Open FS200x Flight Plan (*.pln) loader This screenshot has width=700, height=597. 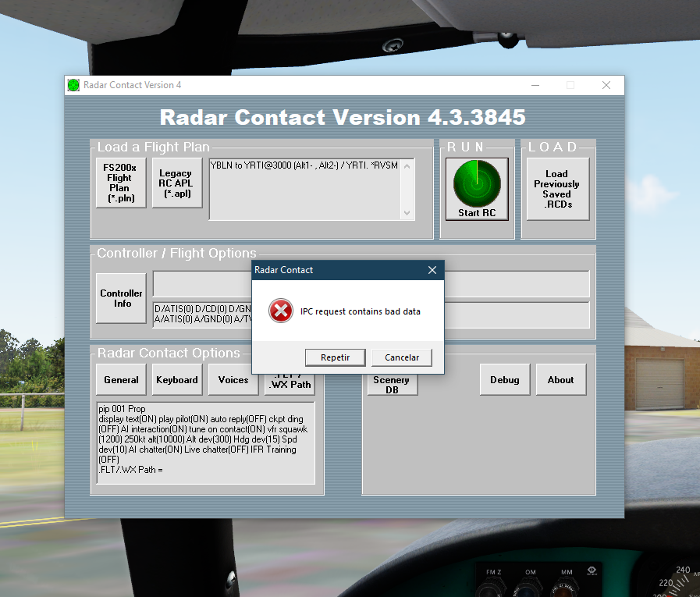click(120, 183)
